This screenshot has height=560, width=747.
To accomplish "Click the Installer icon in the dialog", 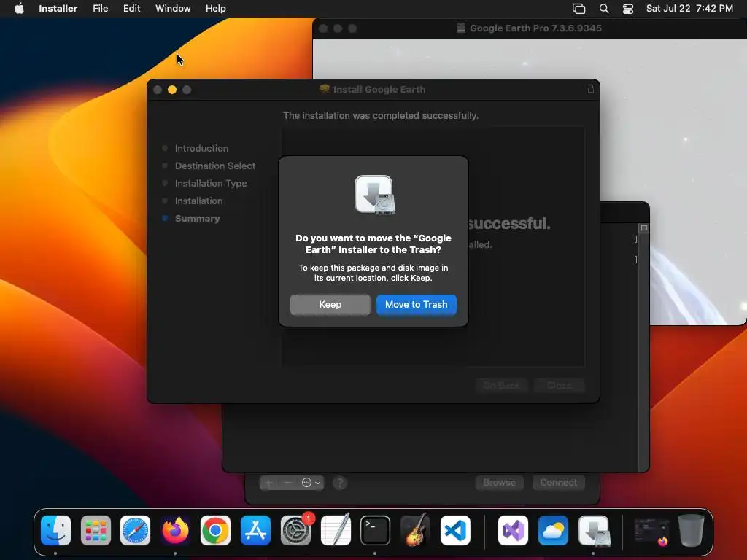I will tap(374, 195).
